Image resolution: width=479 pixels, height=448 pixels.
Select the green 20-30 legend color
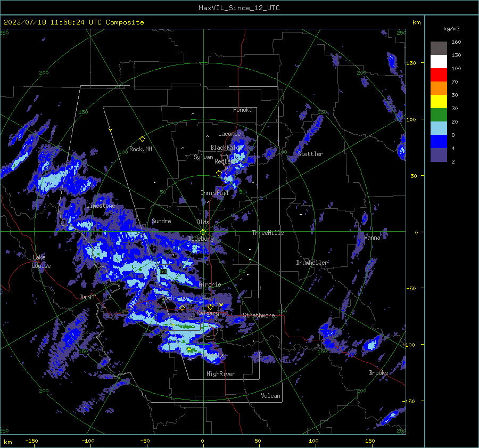(439, 115)
